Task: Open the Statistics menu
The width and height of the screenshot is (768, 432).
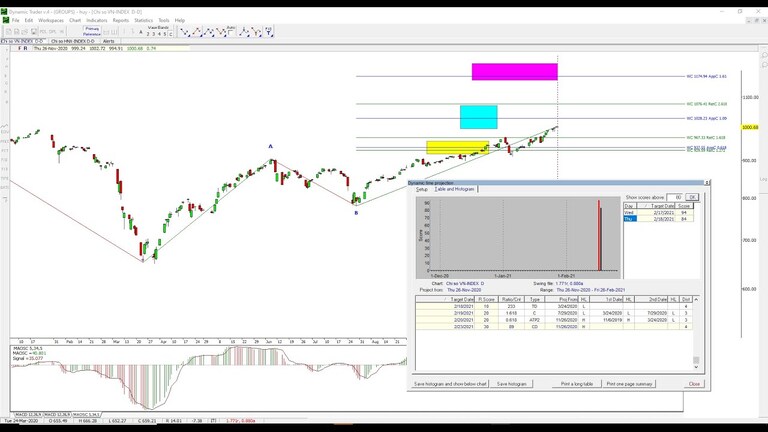Action: pyautogui.click(x=144, y=20)
